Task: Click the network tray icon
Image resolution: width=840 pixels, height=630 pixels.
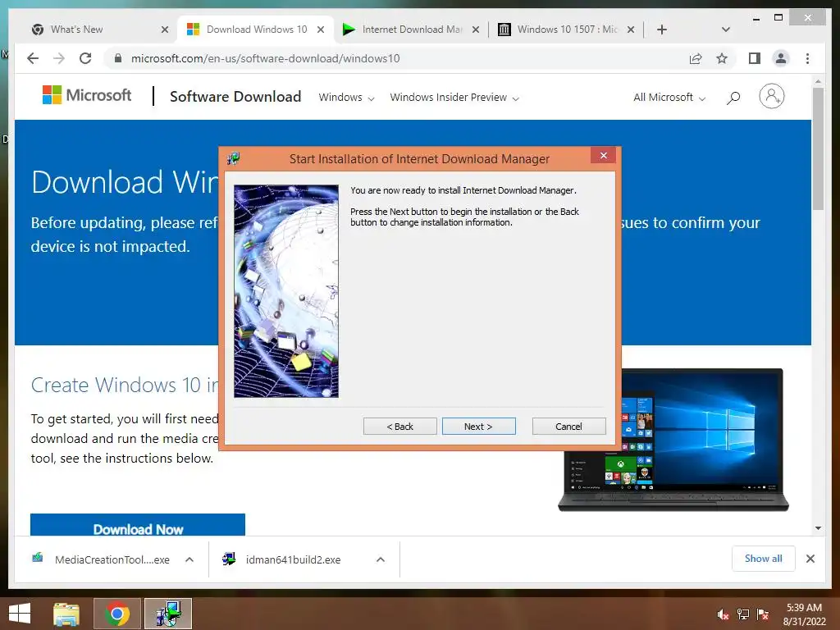Action: [743, 614]
